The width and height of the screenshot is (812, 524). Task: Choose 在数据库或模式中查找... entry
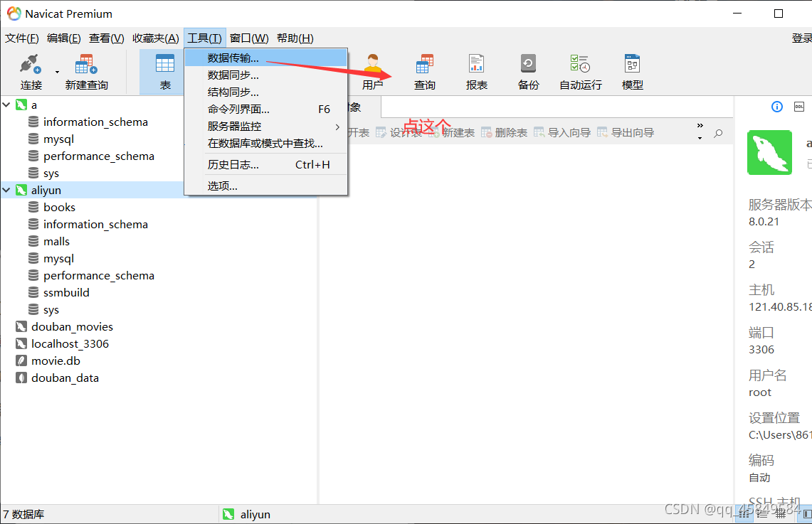tap(265, 144)
